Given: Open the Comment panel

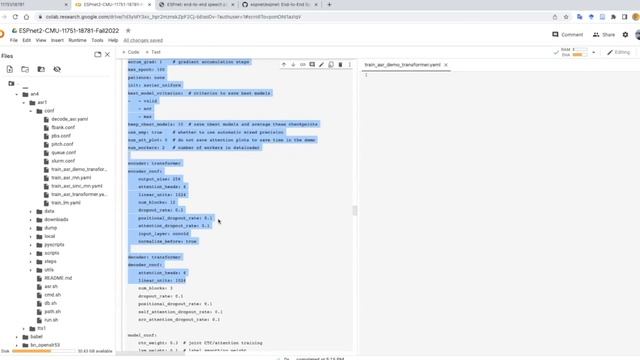Looking at the screenshot, I should pyautogui.click(x=567, y=35).
